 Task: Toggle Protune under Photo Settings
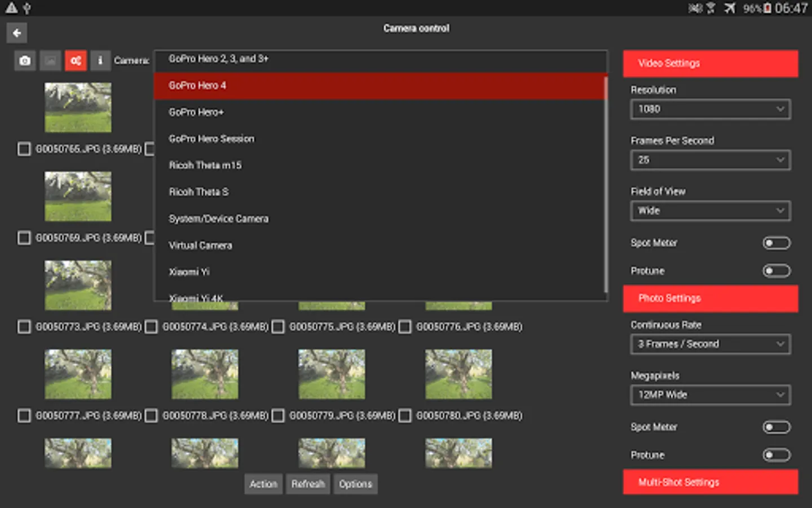pos(776,455)
